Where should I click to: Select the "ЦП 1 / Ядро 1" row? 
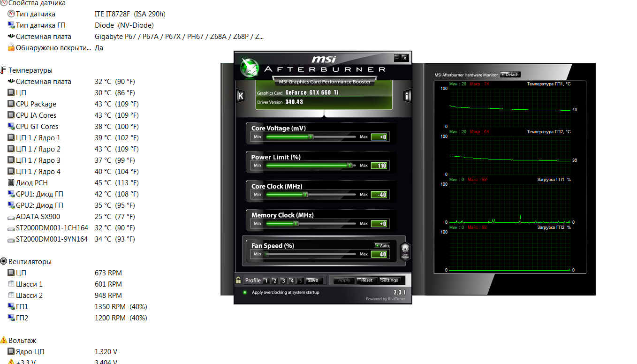(73, 138)
